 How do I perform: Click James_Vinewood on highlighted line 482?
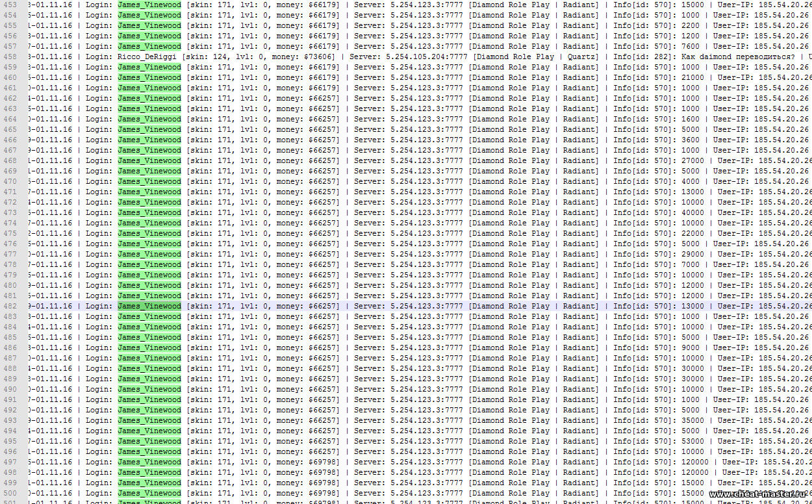[x=149, y=306]
